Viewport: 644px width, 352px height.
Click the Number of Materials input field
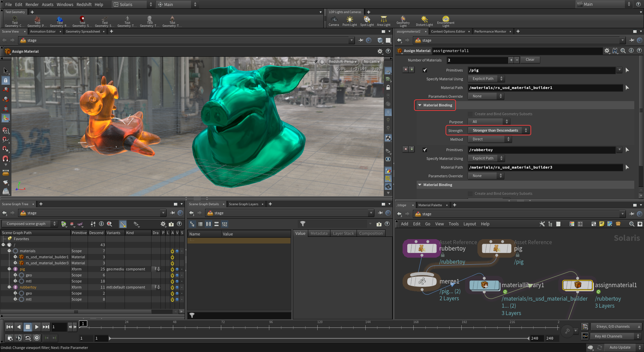coord(477,60)
